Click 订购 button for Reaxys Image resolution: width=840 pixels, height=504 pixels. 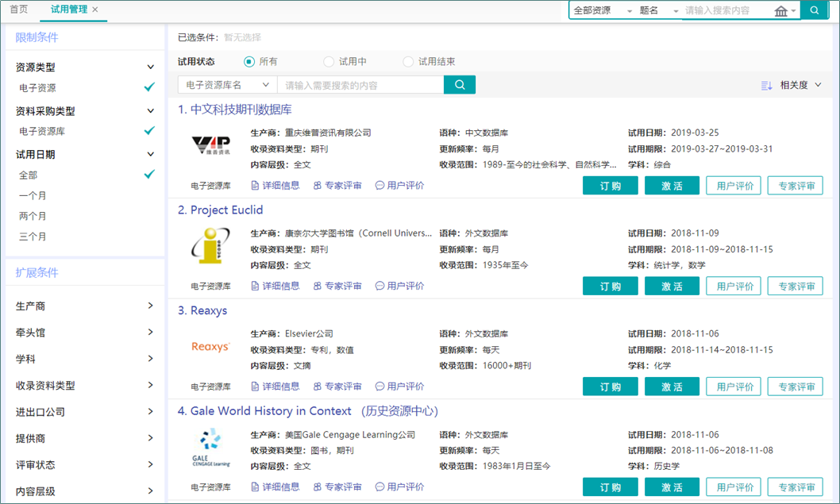click(x=611, y=387)
